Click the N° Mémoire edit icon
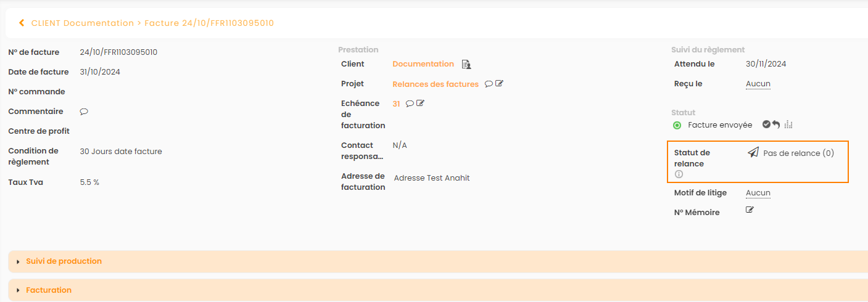The height and width of the screenshot is (302, 868). (750, 210)
